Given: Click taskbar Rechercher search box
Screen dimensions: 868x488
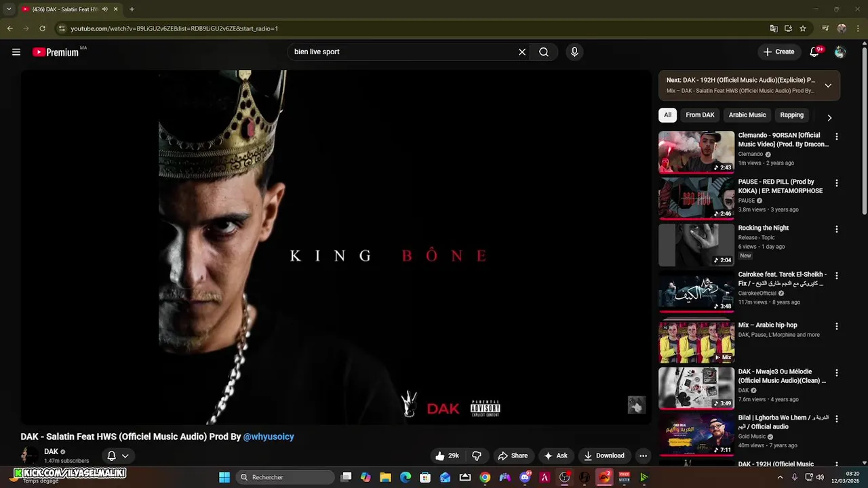Looking at the screenshot, I should (285, 477).
